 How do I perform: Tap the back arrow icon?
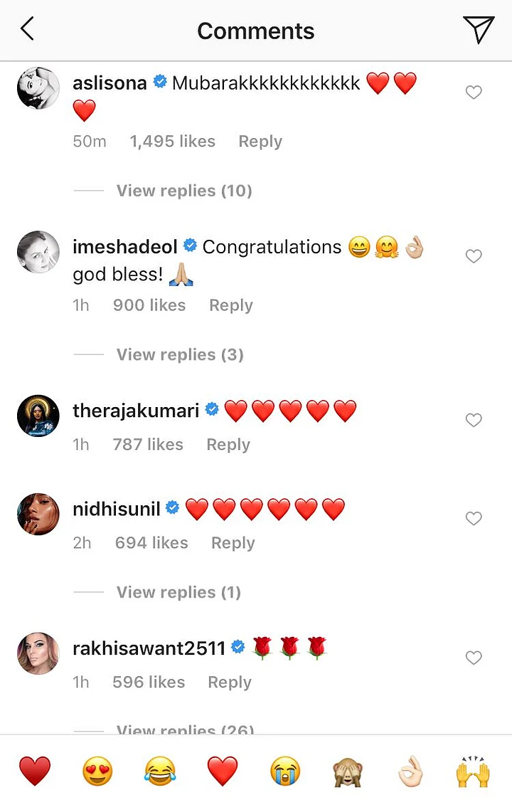27,30
